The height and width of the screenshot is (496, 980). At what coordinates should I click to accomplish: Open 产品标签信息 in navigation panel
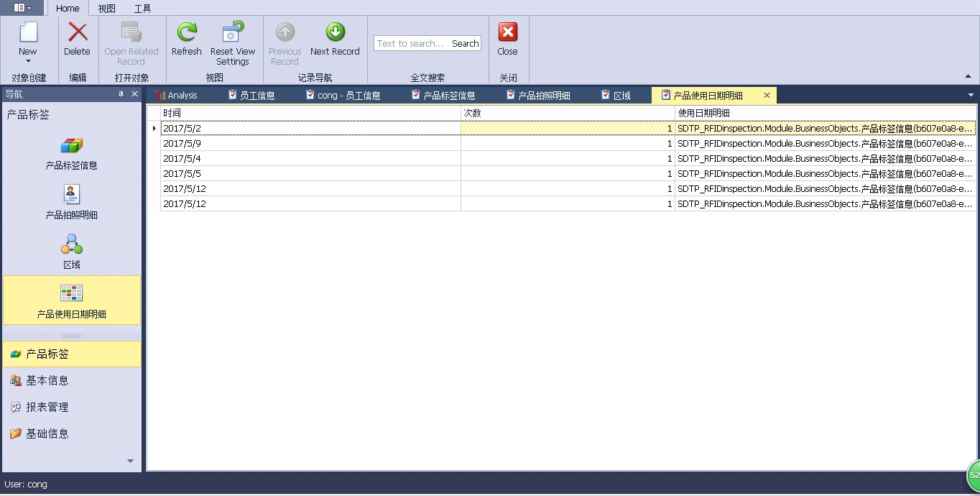tap(71, 154)
